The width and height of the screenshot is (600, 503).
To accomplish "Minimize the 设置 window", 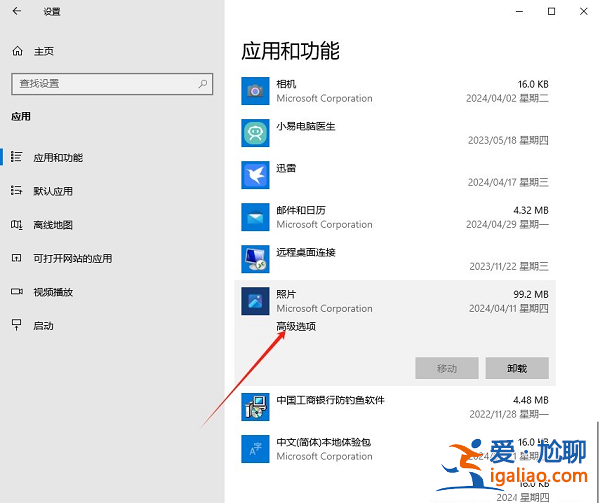I will point(519,11).
